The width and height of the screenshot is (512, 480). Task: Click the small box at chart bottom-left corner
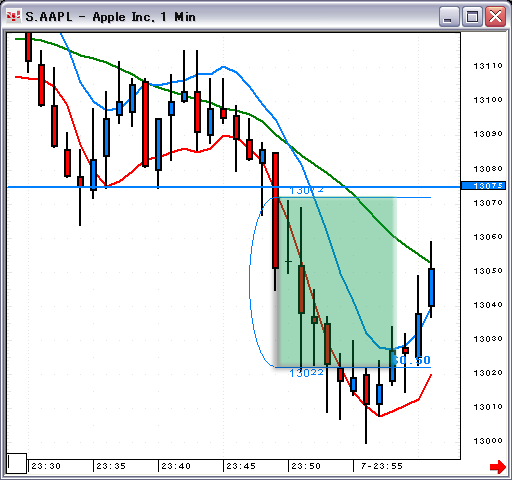[x=17, y=463]
